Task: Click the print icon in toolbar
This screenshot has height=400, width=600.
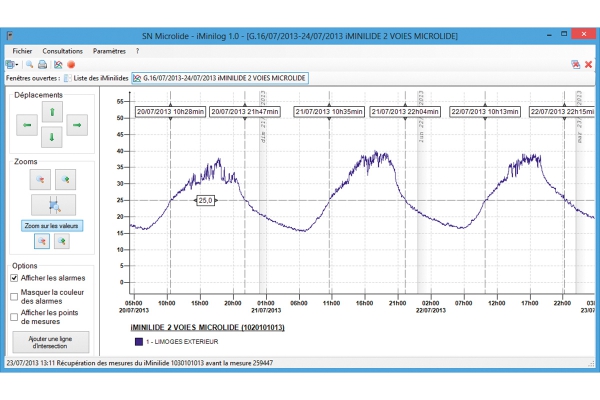Action: click(x=42, y=65)
